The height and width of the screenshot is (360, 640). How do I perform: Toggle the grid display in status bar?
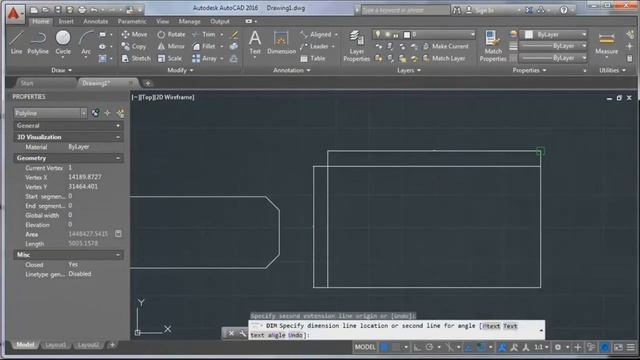384,347
